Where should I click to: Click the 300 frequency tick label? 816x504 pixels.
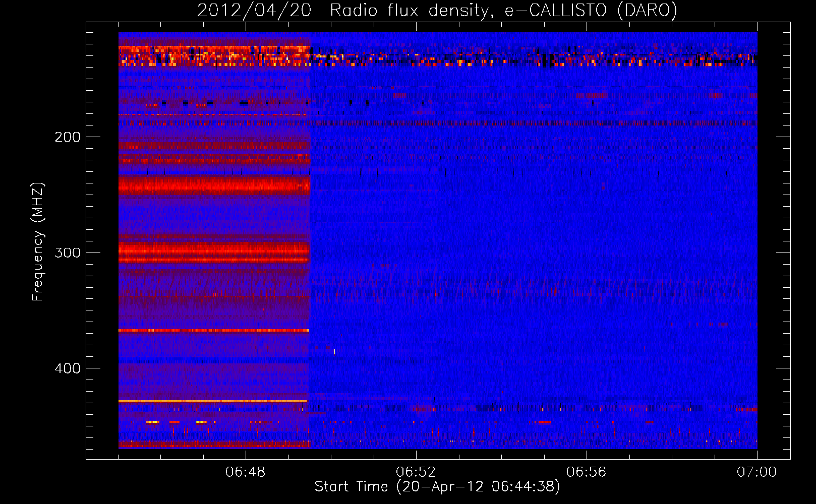click(x=68, y=253)
